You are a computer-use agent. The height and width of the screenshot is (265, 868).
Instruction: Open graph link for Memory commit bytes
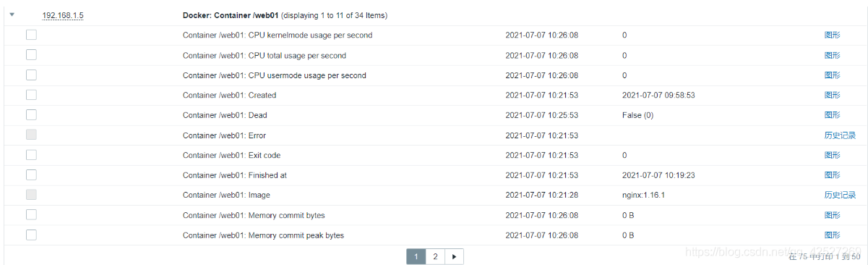(832, 215)
